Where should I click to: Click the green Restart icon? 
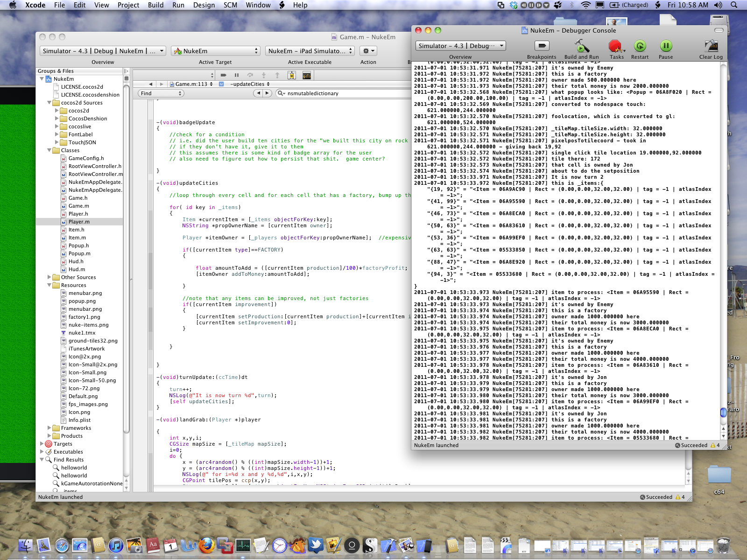[640, 46]
